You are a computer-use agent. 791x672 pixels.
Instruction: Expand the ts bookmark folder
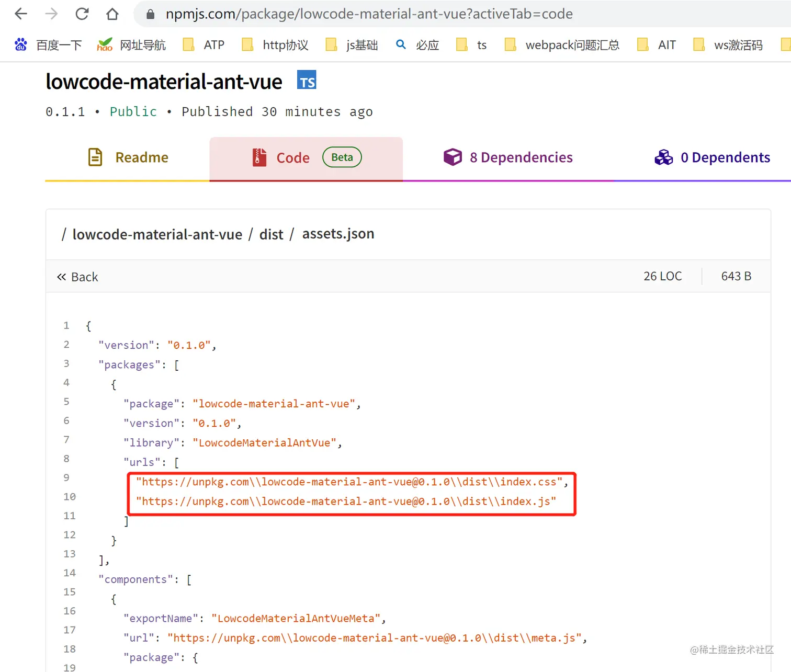pos(471,45)
